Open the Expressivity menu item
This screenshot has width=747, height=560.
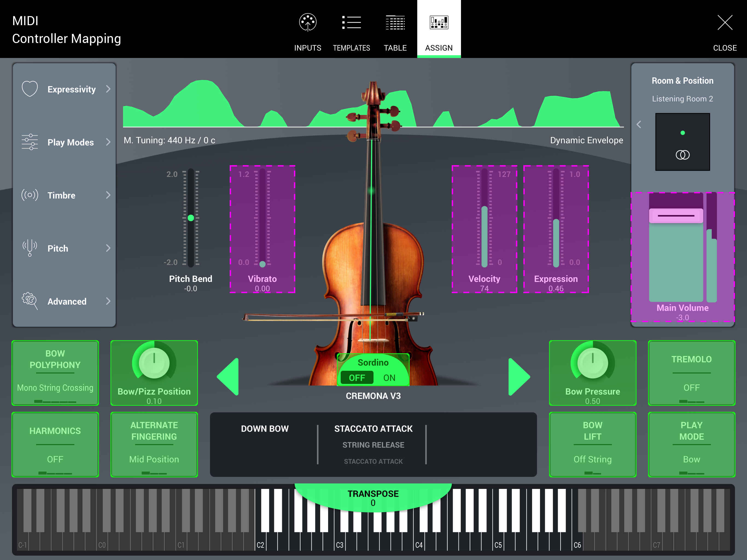[64, 89]
